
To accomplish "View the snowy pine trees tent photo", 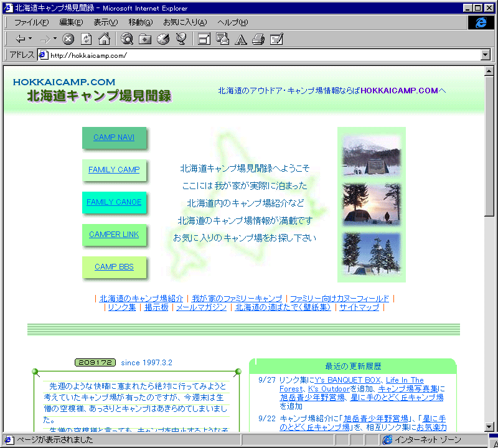I will 371,253.
